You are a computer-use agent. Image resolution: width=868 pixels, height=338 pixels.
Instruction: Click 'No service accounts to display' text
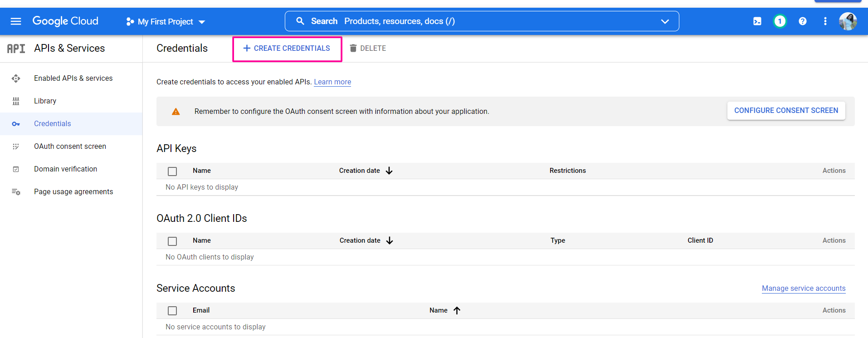[x=215, y=327]
